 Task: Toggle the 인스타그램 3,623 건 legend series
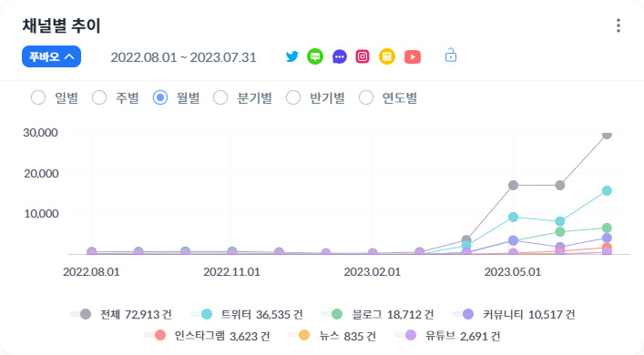[x=207, y=336]
